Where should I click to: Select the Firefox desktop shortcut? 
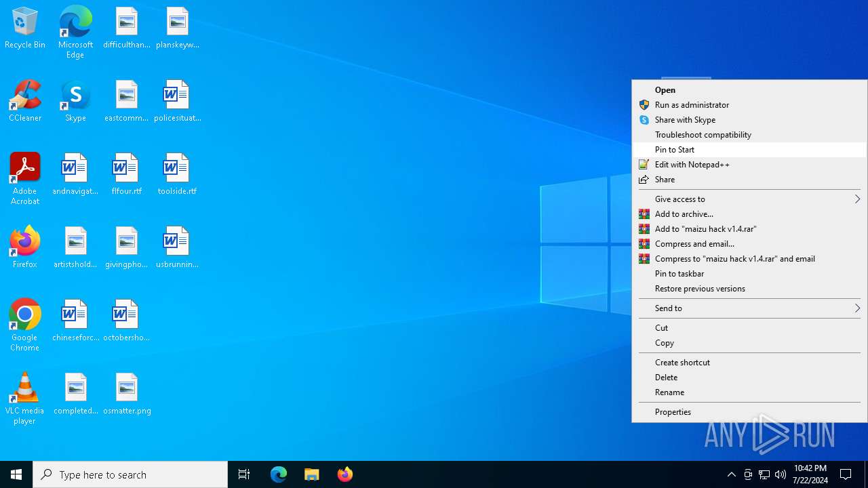click(25, 248)
